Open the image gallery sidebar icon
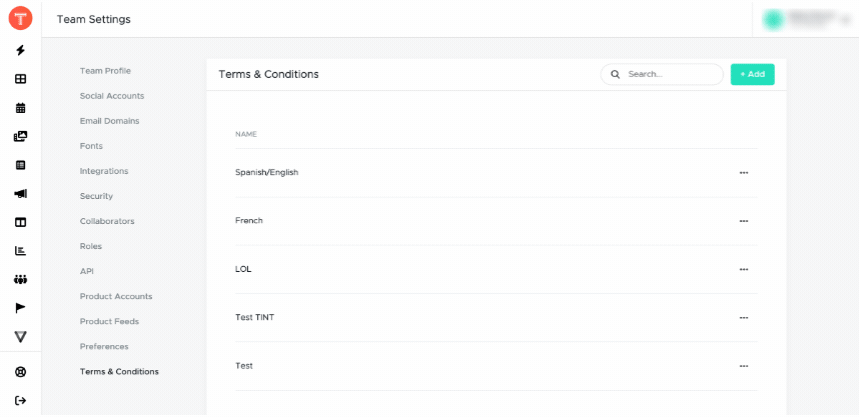Viewport: 861px width, 417px height. [20, 136]
